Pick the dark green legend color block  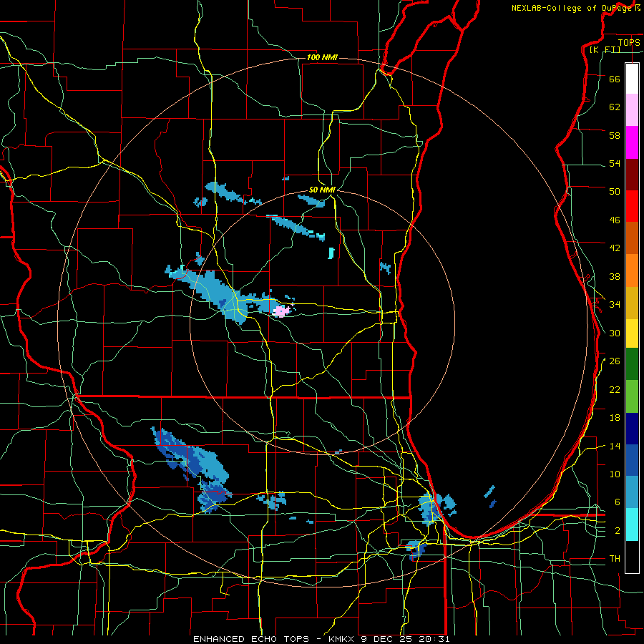pos(632,364)
